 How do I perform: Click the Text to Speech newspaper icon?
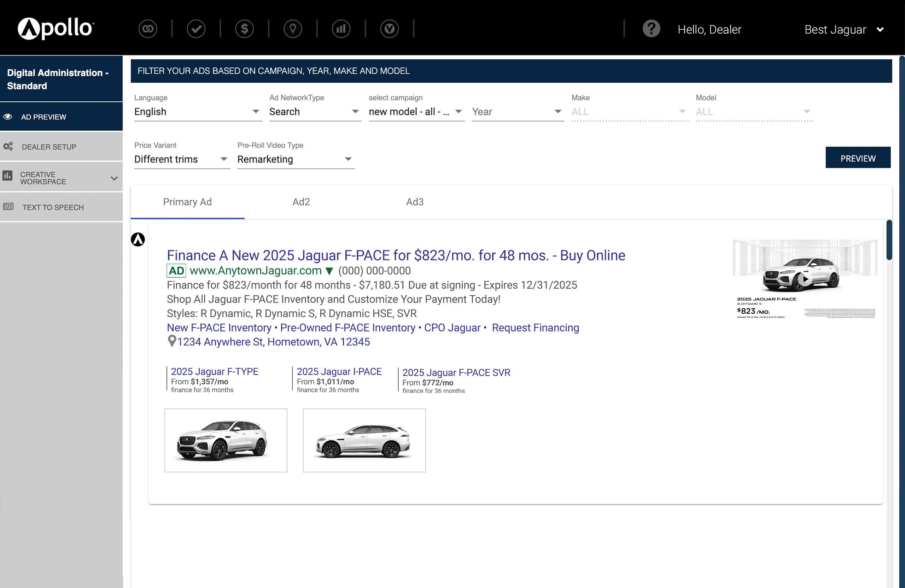[x=8, y=207]
